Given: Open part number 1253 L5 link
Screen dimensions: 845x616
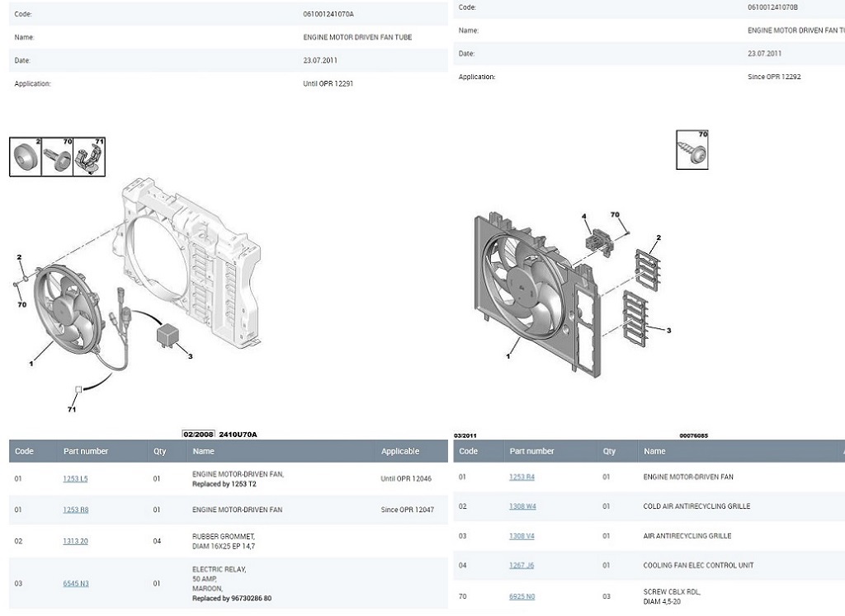Looking at the screenshot, I should [75, 479].
